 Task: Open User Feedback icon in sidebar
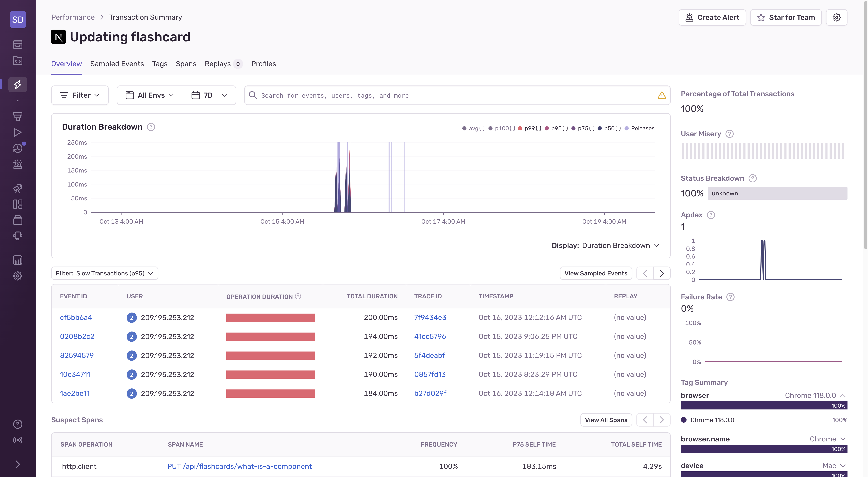(18, 236)
